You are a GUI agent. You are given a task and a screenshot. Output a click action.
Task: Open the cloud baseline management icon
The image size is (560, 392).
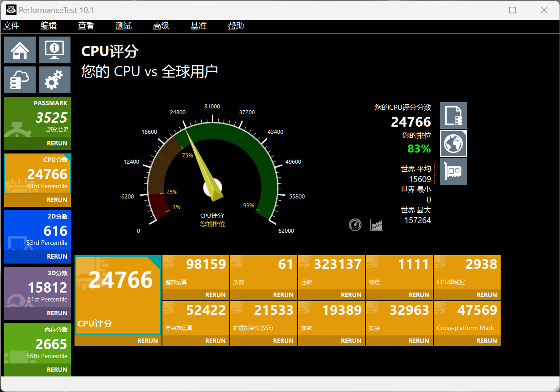coord(20,80)
